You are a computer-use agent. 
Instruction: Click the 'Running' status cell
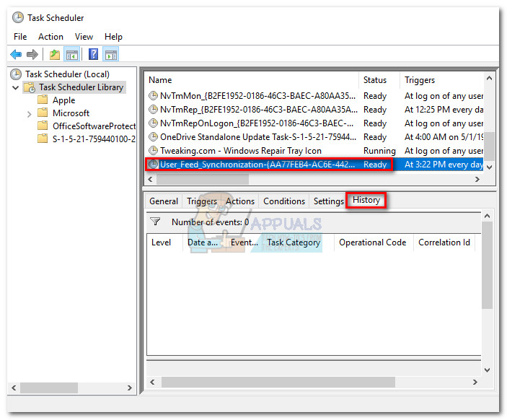point(379,150)
